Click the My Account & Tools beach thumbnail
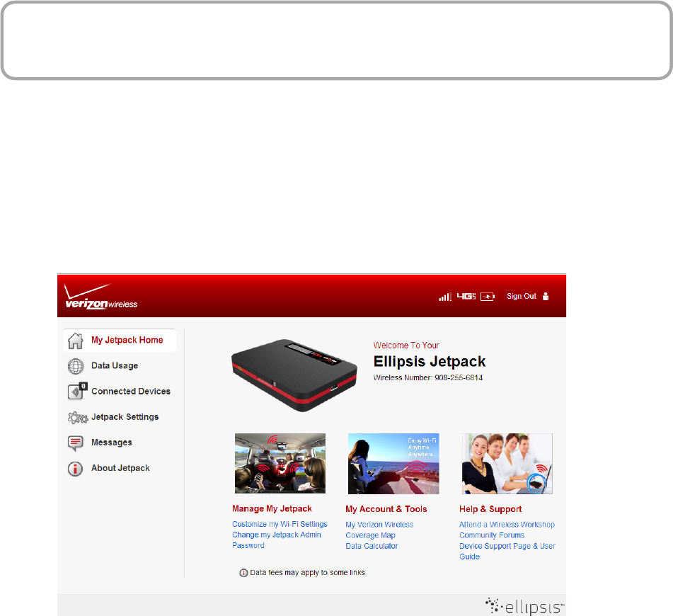The image size is (673, 616). (x=393, y=464)
